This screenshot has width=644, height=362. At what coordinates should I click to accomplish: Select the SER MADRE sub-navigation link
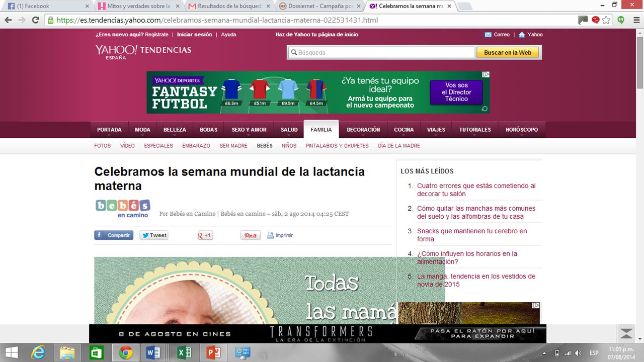(x=233, y=146)
